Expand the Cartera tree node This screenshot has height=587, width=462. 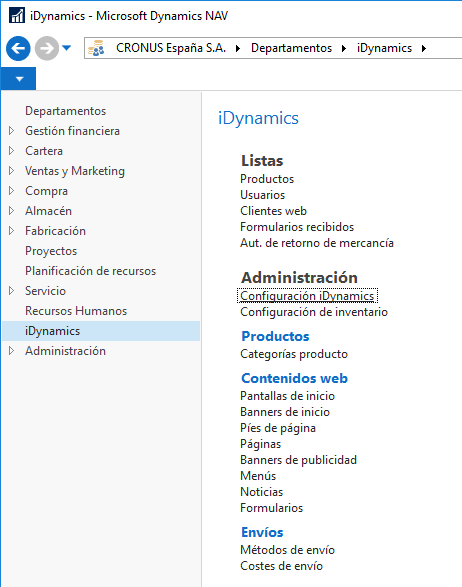click(11, 151)
